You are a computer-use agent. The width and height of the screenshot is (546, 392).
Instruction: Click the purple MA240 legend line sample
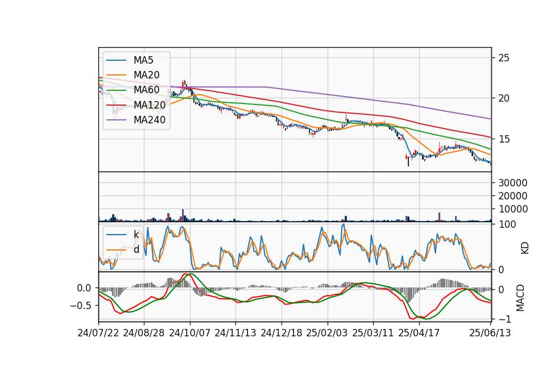[x=116, y=120]
